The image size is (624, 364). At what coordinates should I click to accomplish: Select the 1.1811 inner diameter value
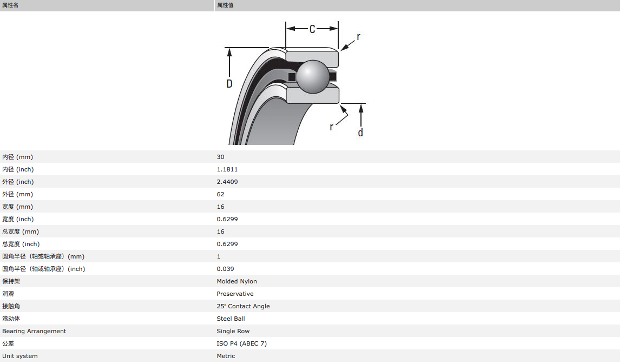click(x=227, y=169)
